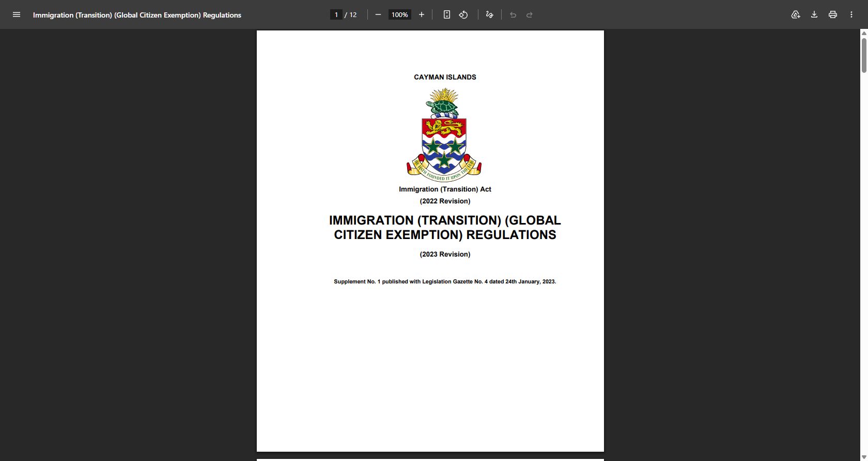Zoom out with the minus button

(378, 14)
